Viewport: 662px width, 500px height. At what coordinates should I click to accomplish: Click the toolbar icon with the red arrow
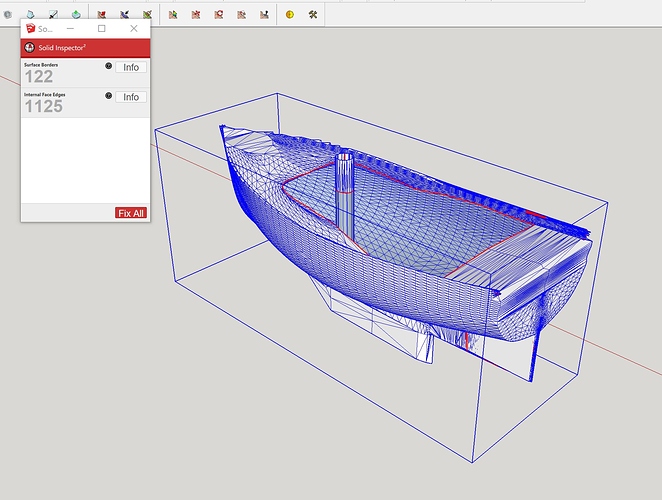coord(101,15)
